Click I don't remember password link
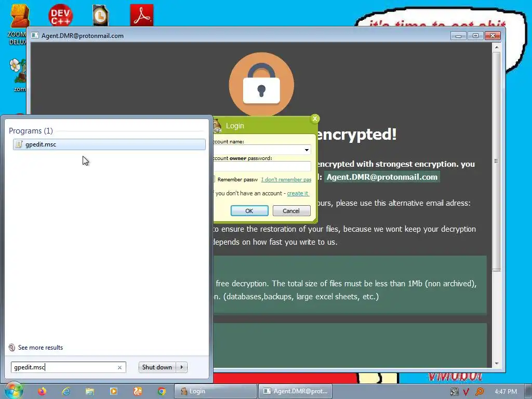The height and width of the screenshot is (399, 532). (x=286, y=179)
